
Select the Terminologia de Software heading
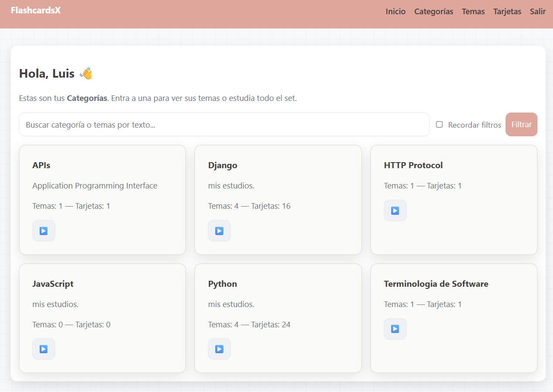click(x=436, y=284)
